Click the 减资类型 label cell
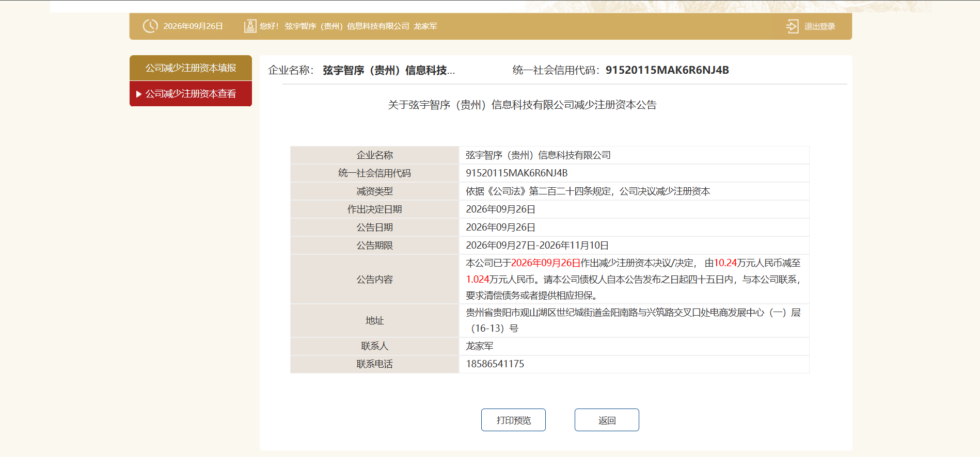Viewport: 980px width, 457px height. (x=375, y=191)
